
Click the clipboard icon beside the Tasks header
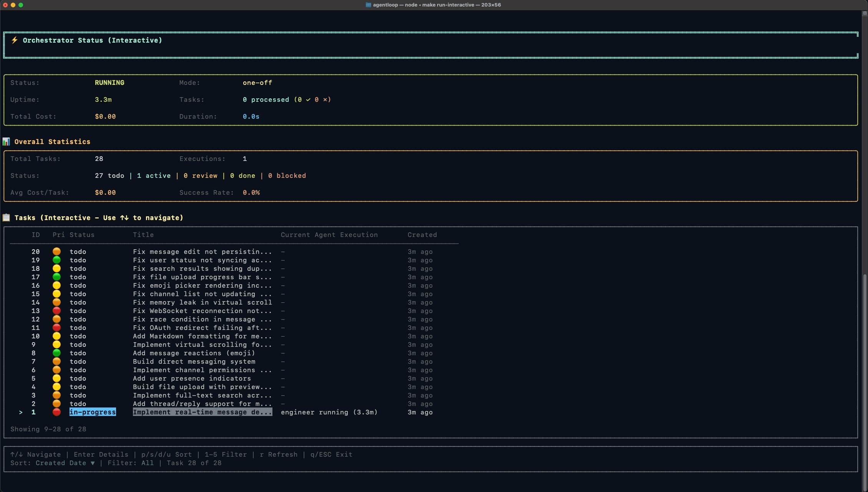[x=6, y=217]
